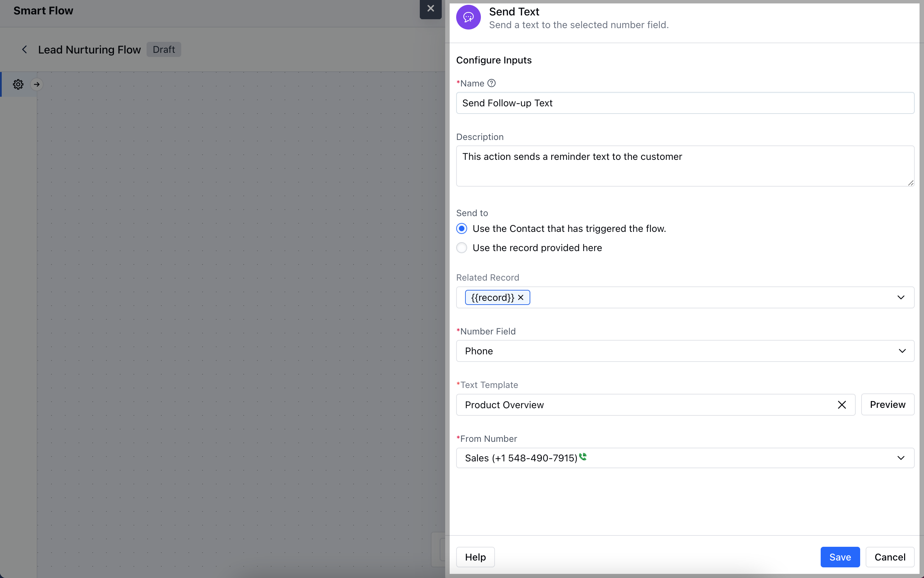The height and width of the screenshot is (578, 924).
Task: Expand the From Number dropdown
Action: (x=901, y=458)
